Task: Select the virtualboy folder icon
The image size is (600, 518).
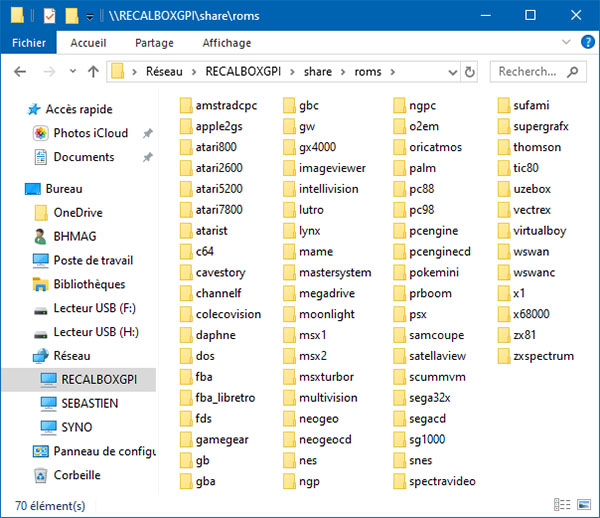Action: click(x=504, y=231)
